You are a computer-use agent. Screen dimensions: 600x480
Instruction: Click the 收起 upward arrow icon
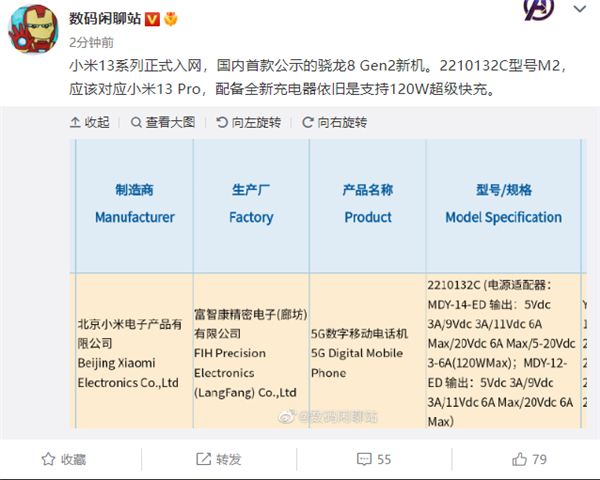(75, 122)
